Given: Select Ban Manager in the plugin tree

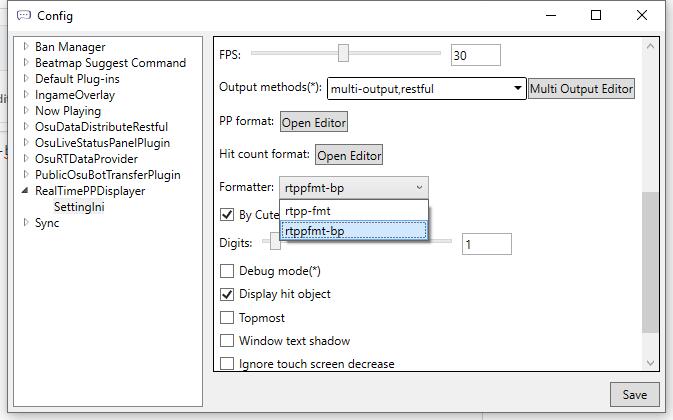Looking at the screenshot, I should click(70, 47).
